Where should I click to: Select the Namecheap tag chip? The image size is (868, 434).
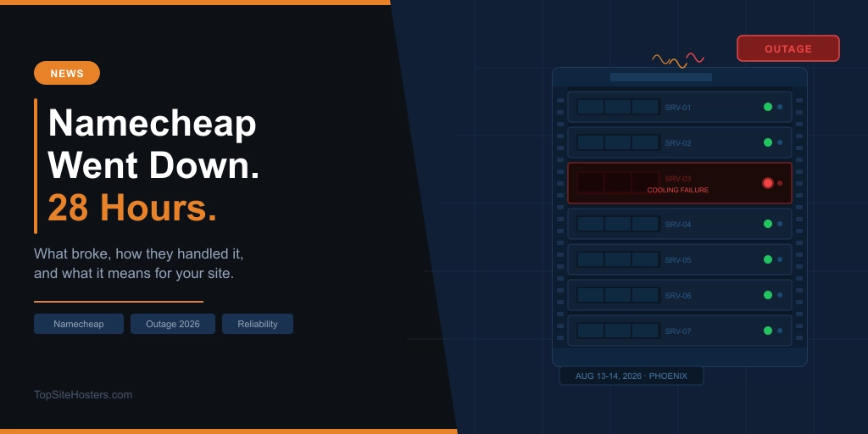[79, 324]
